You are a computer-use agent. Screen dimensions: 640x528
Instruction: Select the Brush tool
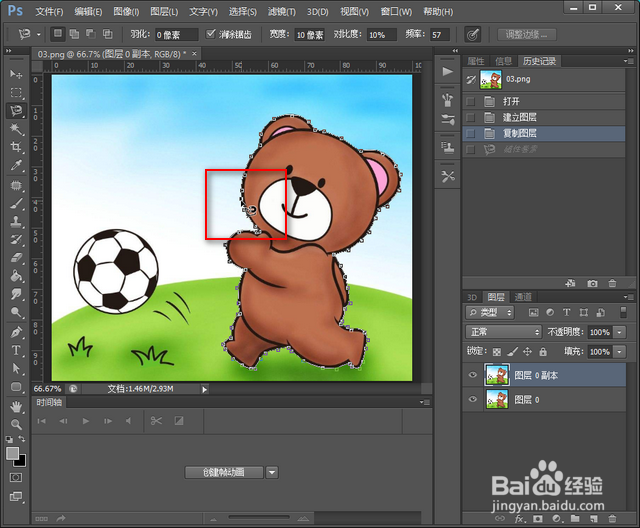[16, 203]
